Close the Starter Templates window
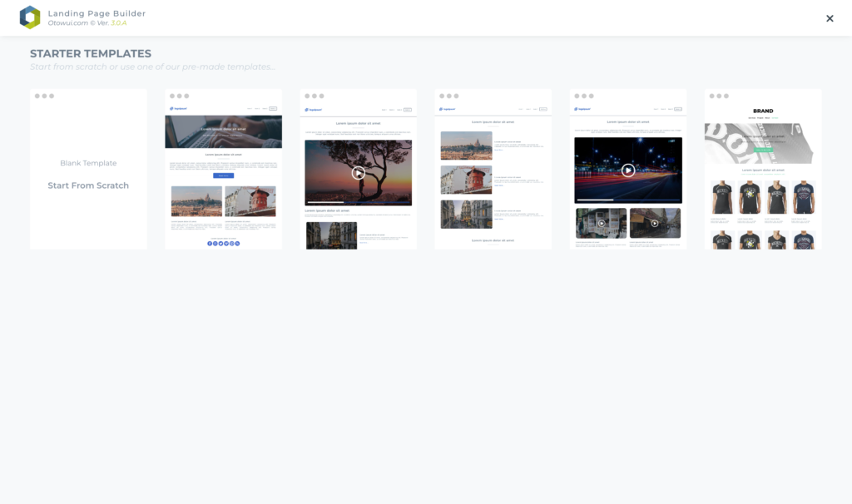The height and width of the screenshot is (504, 852). (830, 17)
